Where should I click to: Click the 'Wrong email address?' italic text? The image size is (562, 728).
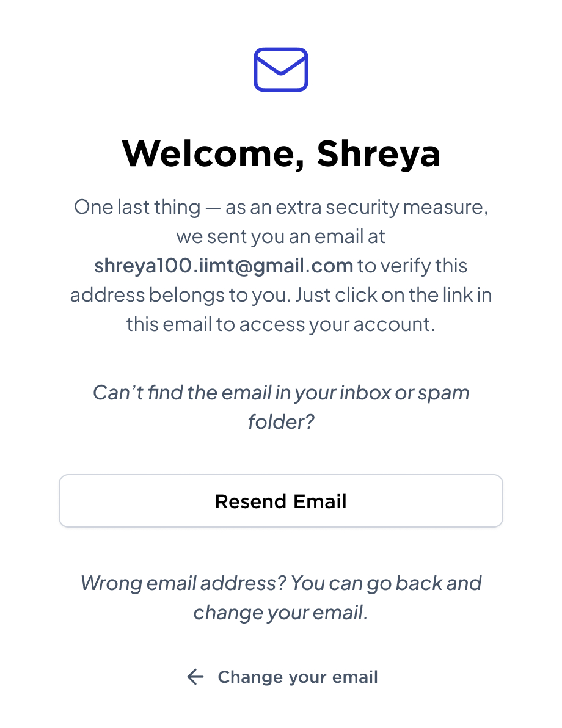(183, 583)
